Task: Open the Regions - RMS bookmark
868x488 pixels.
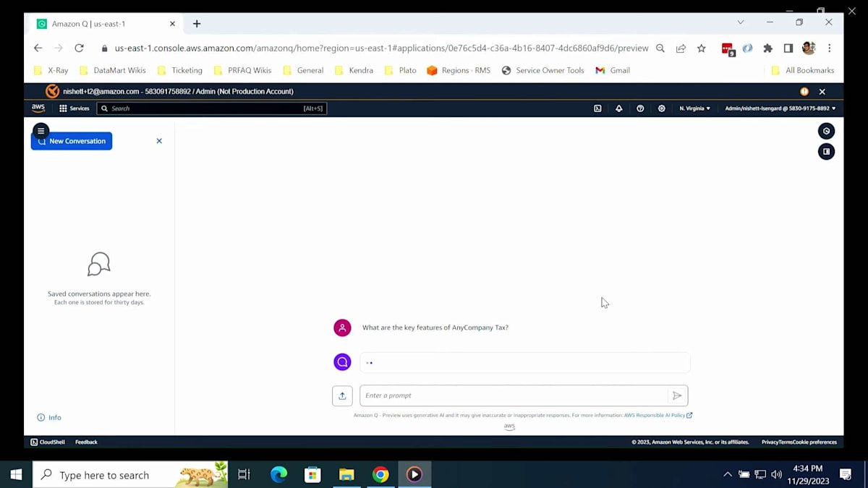Action: pyautogui.click(x=459, y=70)
